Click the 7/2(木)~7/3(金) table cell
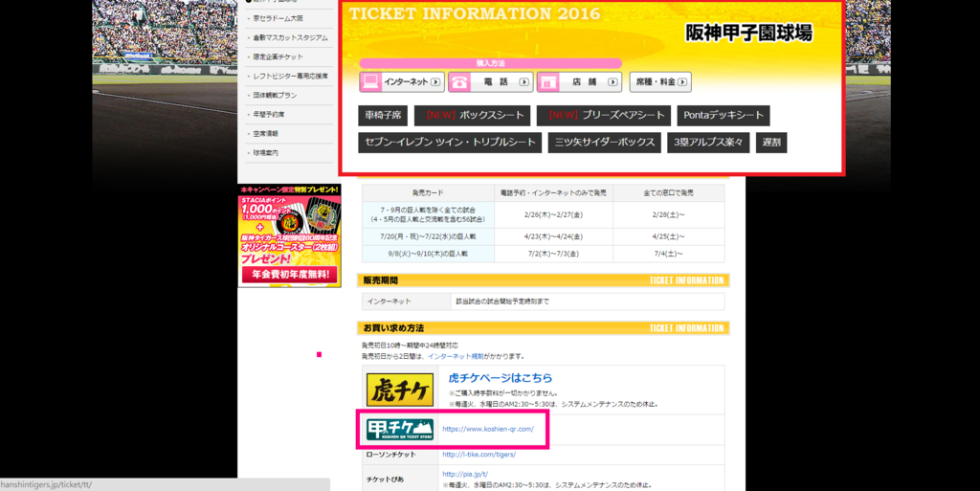980x491 pixels. click(553, 255)
